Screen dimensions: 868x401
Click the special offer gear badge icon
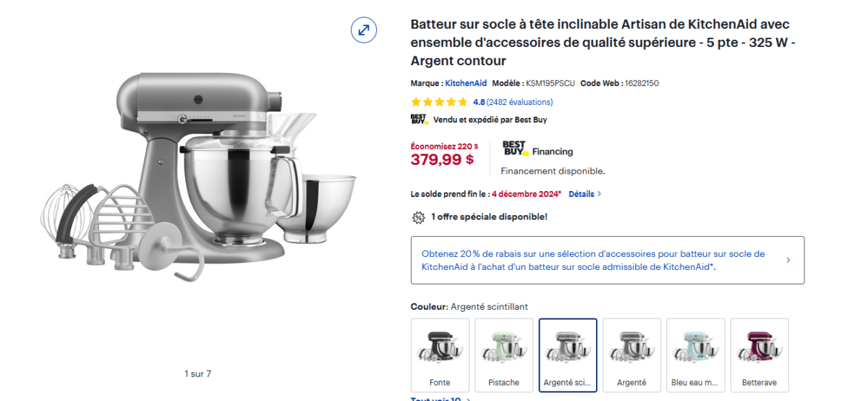[x=418, y=216]
